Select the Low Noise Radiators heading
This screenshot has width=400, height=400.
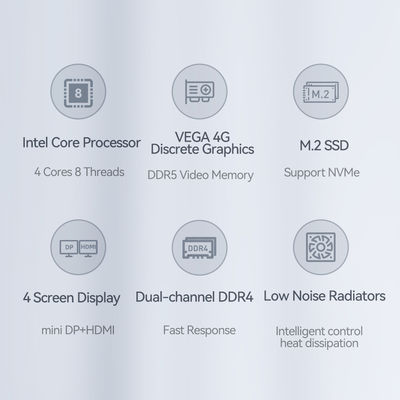tap(324, 296)
